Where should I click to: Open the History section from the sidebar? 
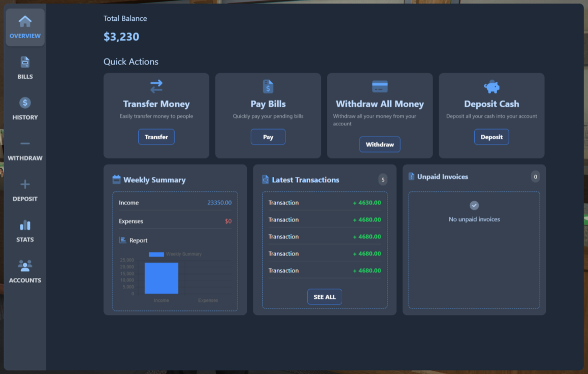[25, 109]
